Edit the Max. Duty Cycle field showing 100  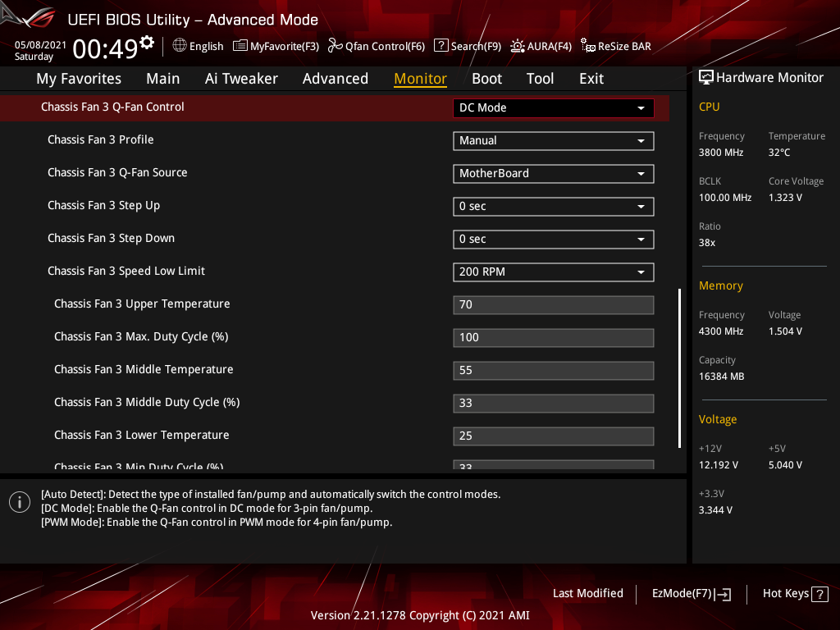click(x=554, y=337)
